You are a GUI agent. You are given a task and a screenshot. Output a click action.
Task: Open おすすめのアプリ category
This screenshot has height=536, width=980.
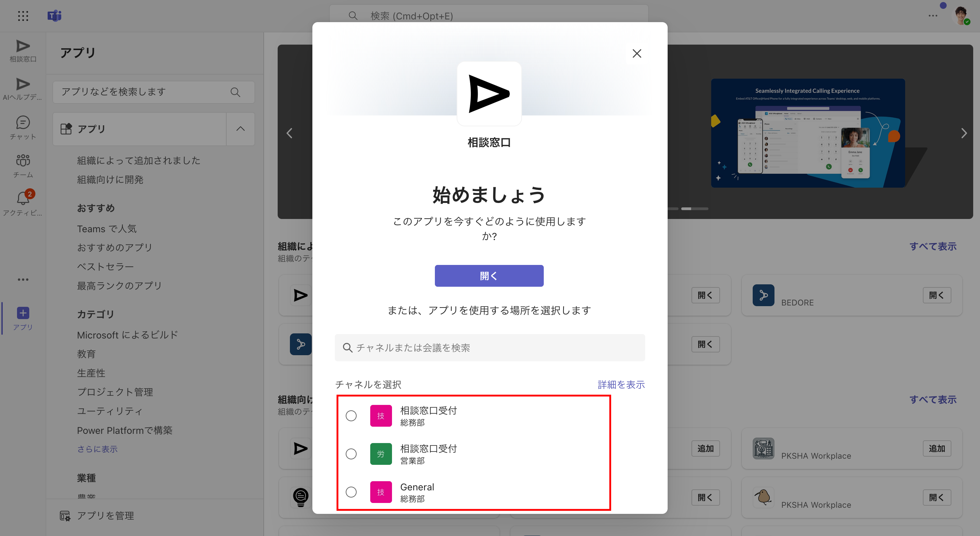[x=115, y=248]
